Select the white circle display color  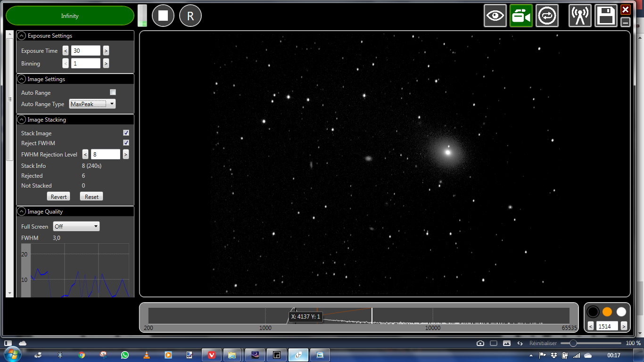click(621, 312)
